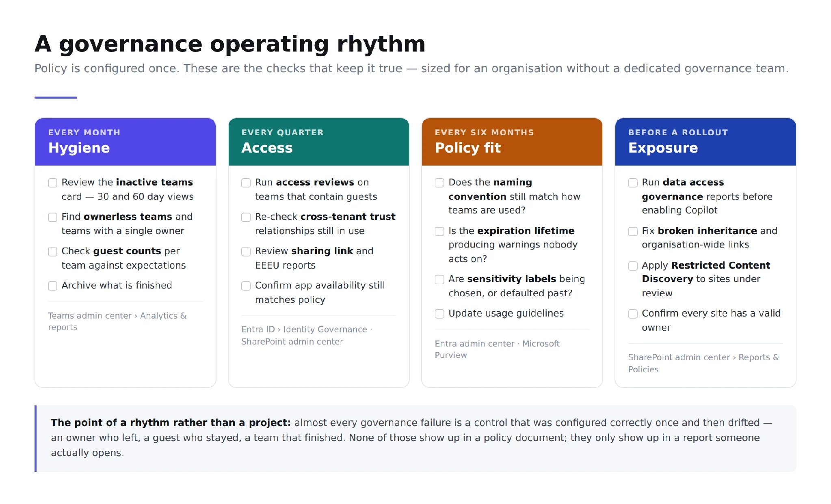The width and height of the screenshot is (831, 504).
Task: Tick Run data access governance reports
Action: coord(633,183)
